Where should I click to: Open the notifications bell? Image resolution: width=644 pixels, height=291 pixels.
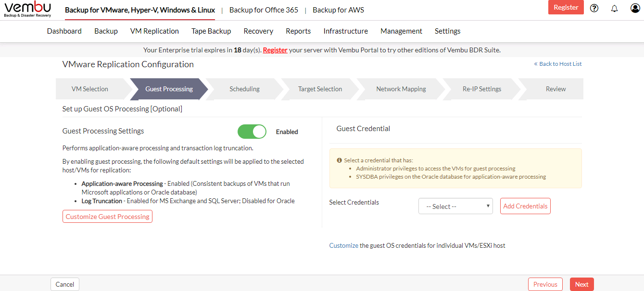point(614,8)
